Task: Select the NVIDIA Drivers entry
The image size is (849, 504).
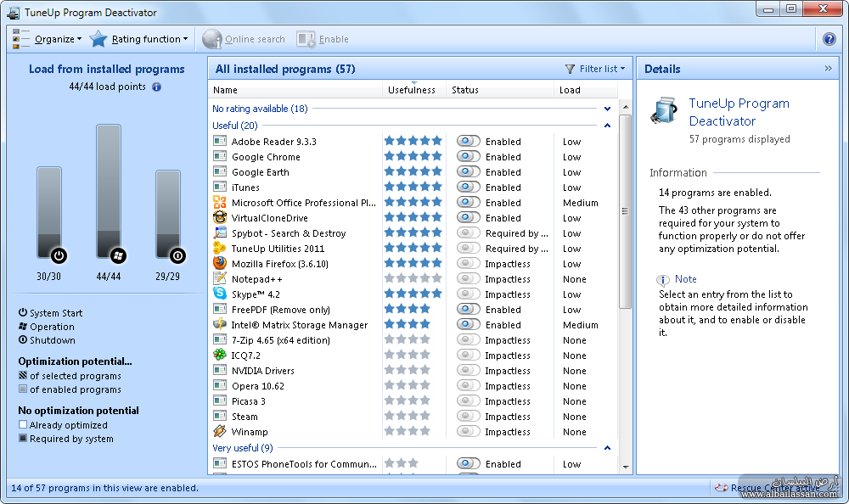Action: click(413, 371)
